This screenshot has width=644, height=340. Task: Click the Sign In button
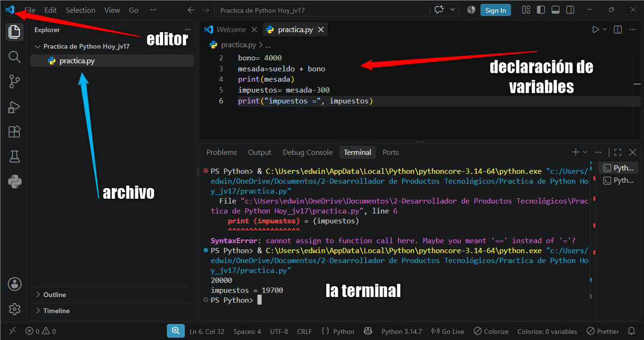point(495,10)
